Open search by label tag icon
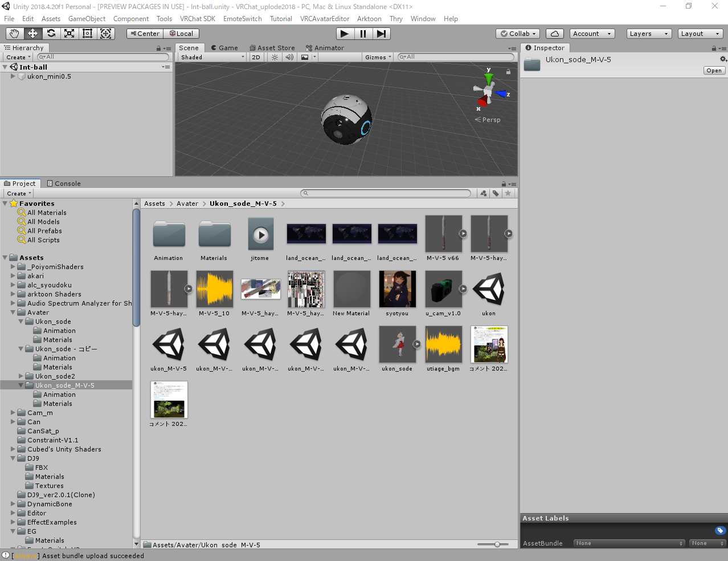The height and width of the screenshot is (561, 728). click(x=496, y=193)
